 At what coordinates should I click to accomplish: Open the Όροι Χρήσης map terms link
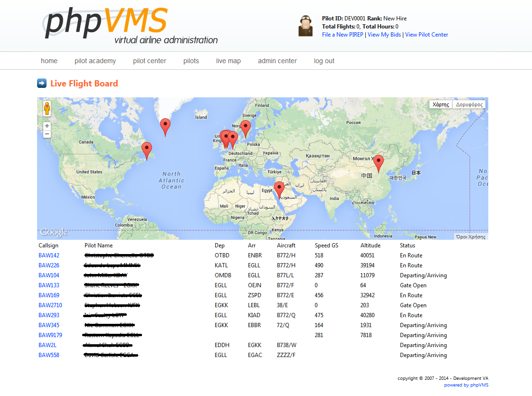tap(471, 236)
